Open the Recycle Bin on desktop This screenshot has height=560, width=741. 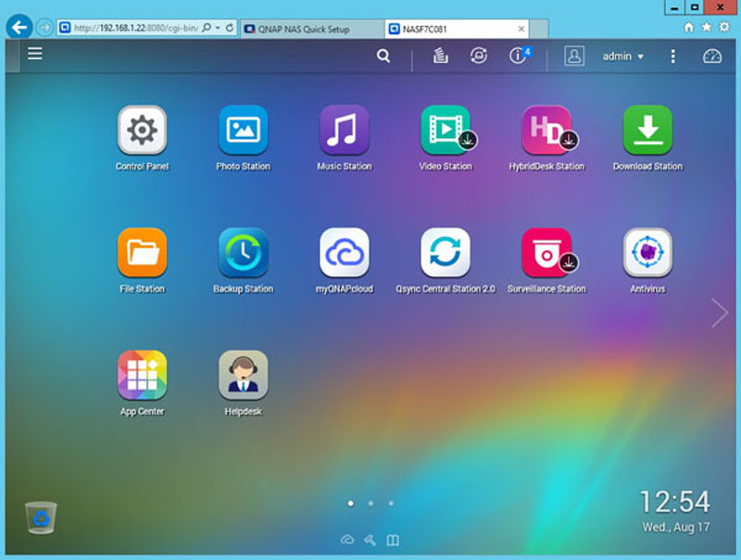(41, 517)
